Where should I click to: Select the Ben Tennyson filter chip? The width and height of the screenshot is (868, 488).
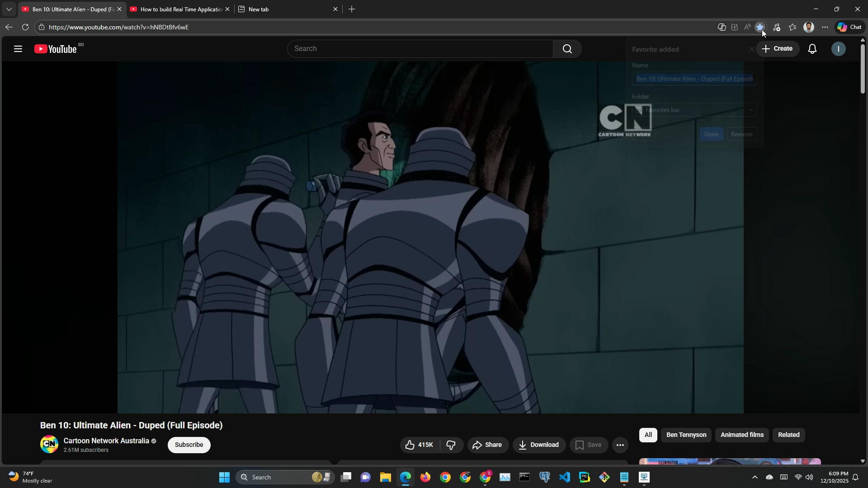[x=686, y=435]
